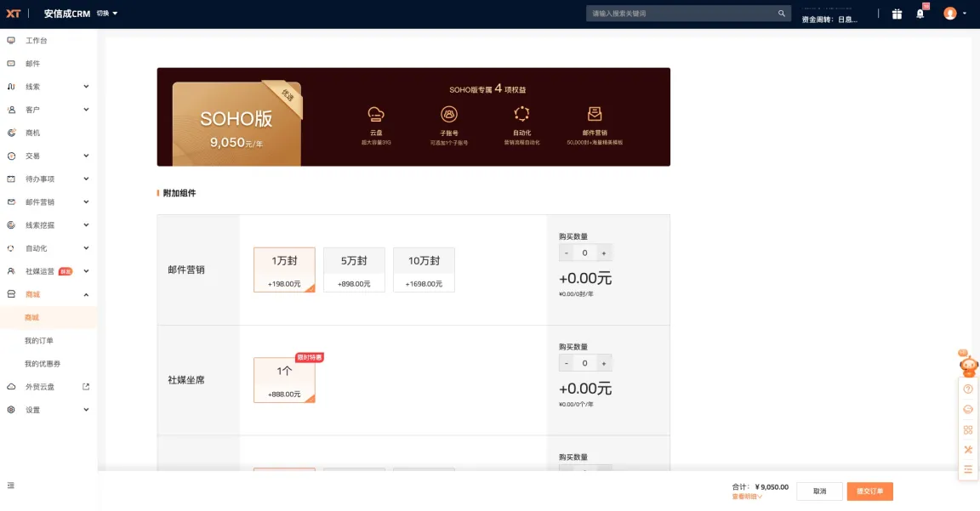This screenshot has height=511, width=980.
Task: Collapse the sidebar with the bottom-left menu icon
Action: (10, 485)
